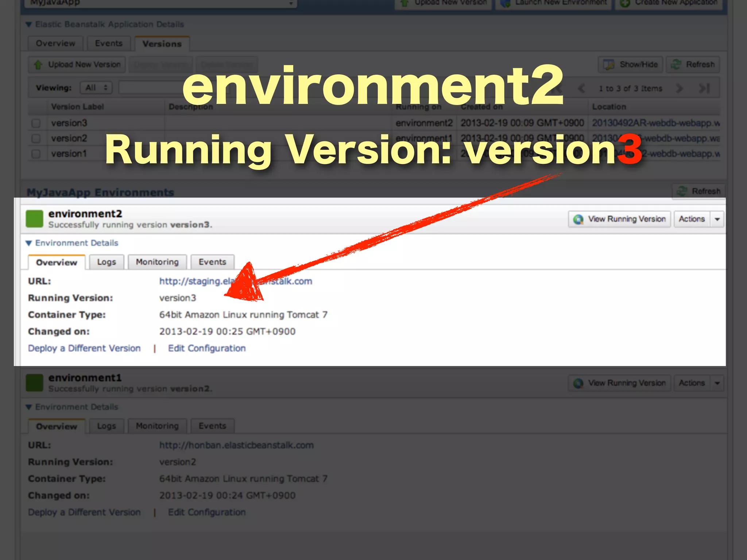Expand Actions dropdown arrow for environment2

click(717, 219)
